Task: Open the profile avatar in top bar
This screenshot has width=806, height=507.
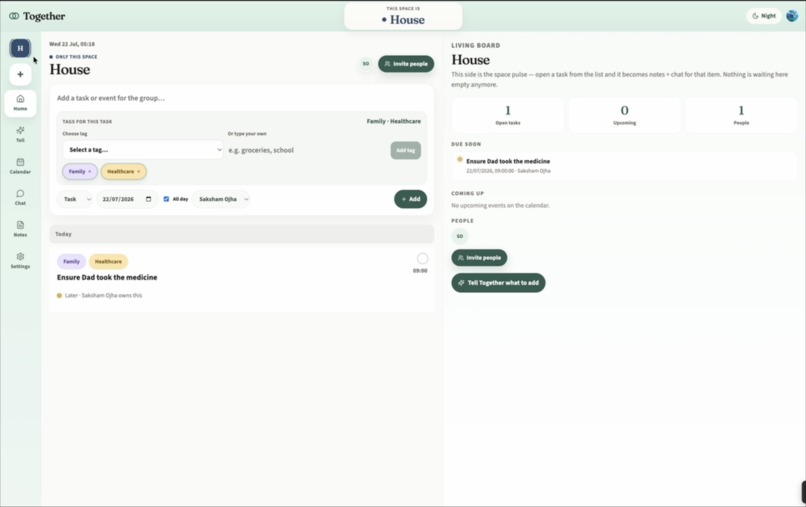Action: pyautogui.click(x=792, y=16)
